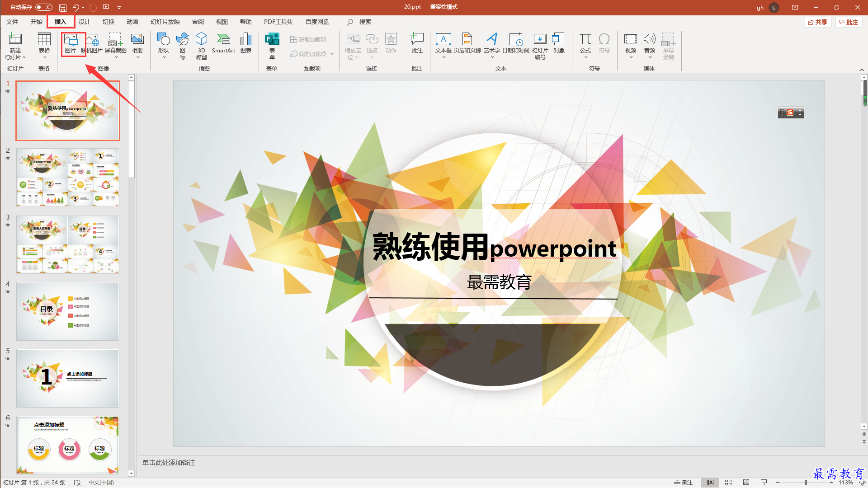Open Customize Quick Access Toolbar dropdown
The image size is (868, 488).
tap(119, 8)
